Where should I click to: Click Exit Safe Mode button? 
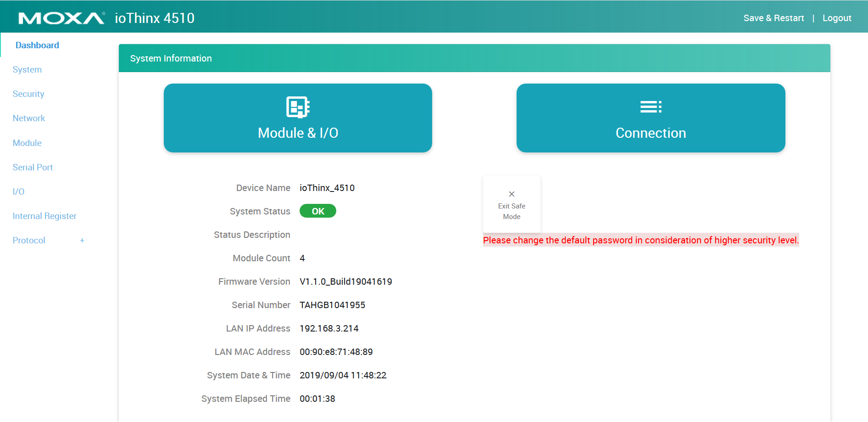tap(512, 204)
